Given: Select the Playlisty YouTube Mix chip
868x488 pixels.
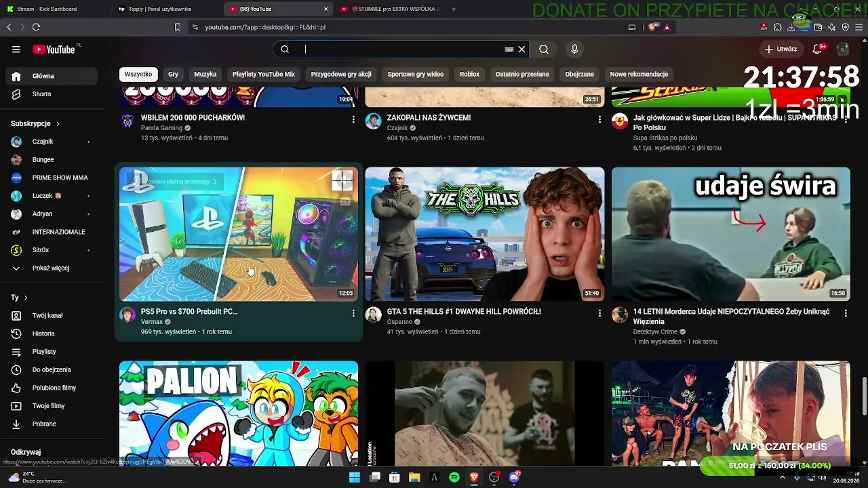Looking at the screenshot, I should pyautogui.click(x=264, y=74).
